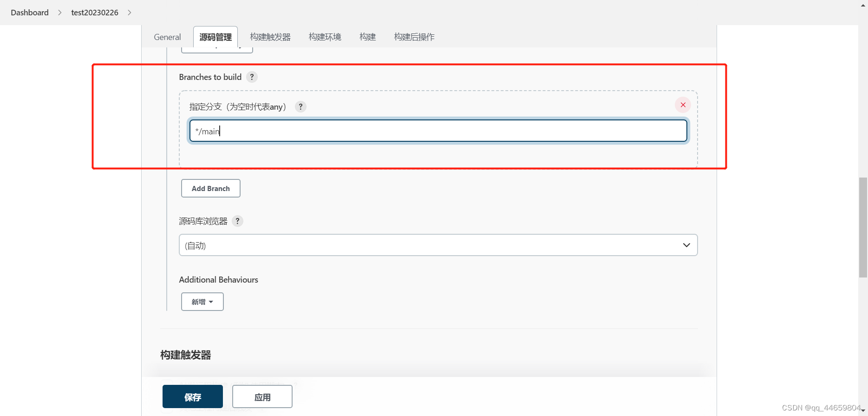Switch to the General tab
Viewport: 868px width, 416px height.
(167, 37)
